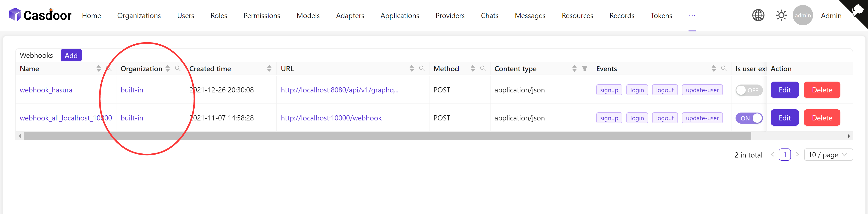Open the Records page
Viewport: 868px width, 214px height.
pos(622,15)
